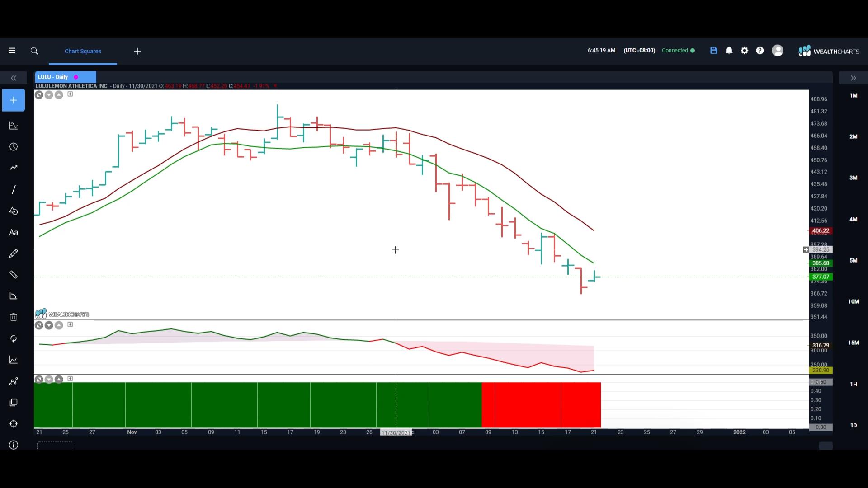Select the shapes drawing tool
The image size is (868, 488).
coord(14,211)
